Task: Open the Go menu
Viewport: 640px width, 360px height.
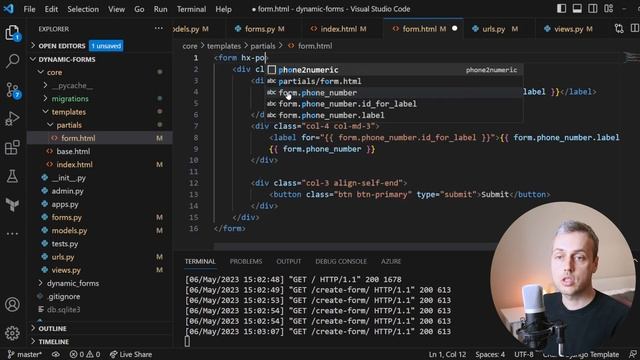Action: 139,9
